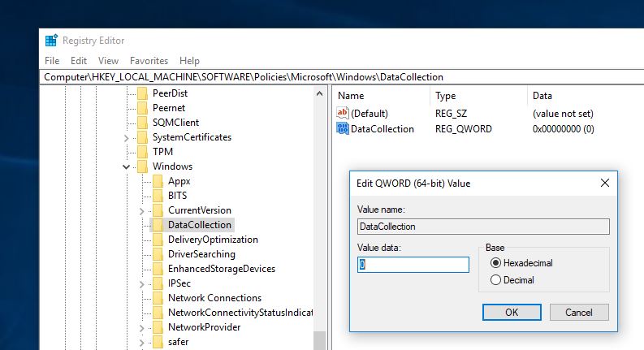The image size is (644, 350).
Task: Click the (value not set) data cell
Action: (563, 114)
